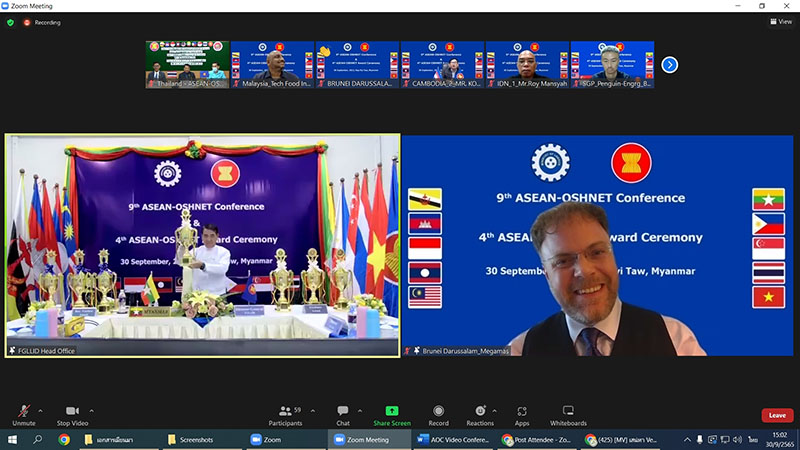Open the View layout menu

(x=780, y=21)
